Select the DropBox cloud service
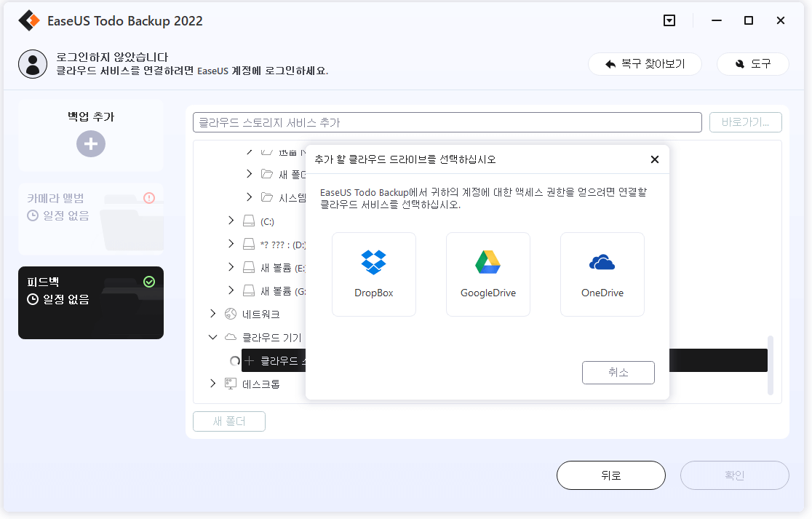 (374, 274)
